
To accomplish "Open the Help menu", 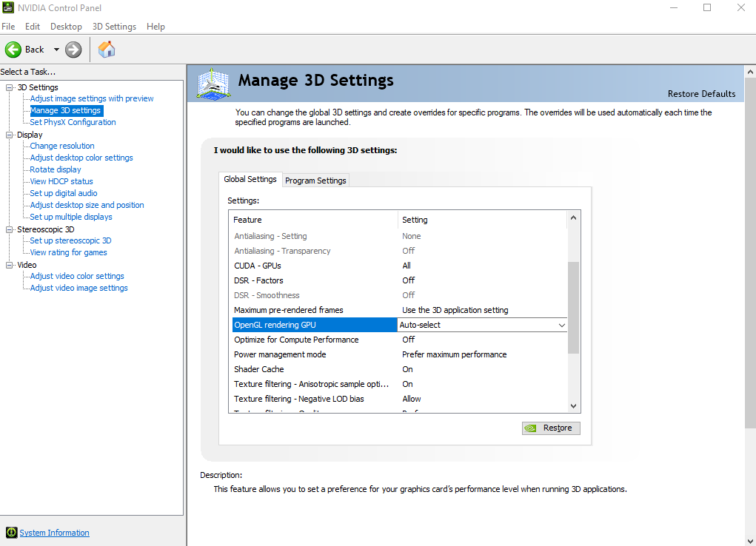I will point(155,27).
